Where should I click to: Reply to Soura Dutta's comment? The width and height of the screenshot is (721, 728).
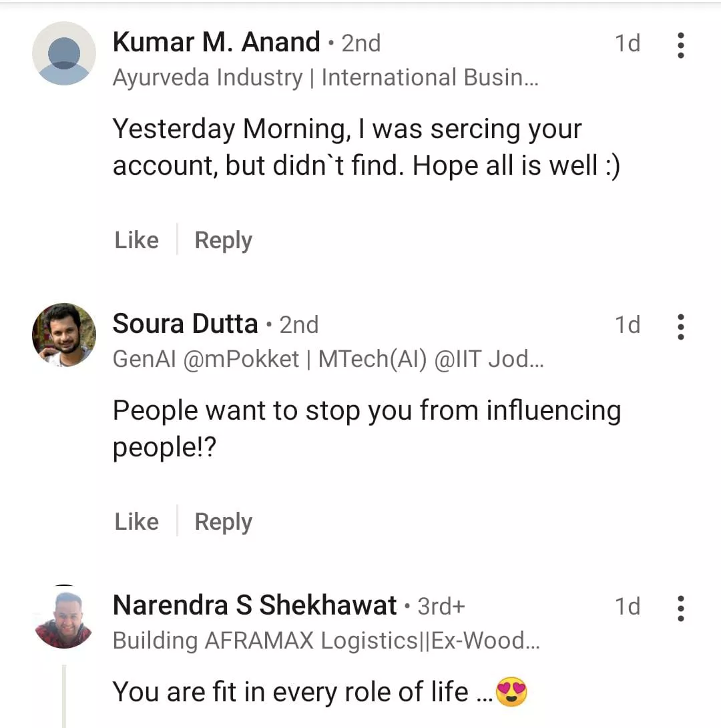pos(223,522)
